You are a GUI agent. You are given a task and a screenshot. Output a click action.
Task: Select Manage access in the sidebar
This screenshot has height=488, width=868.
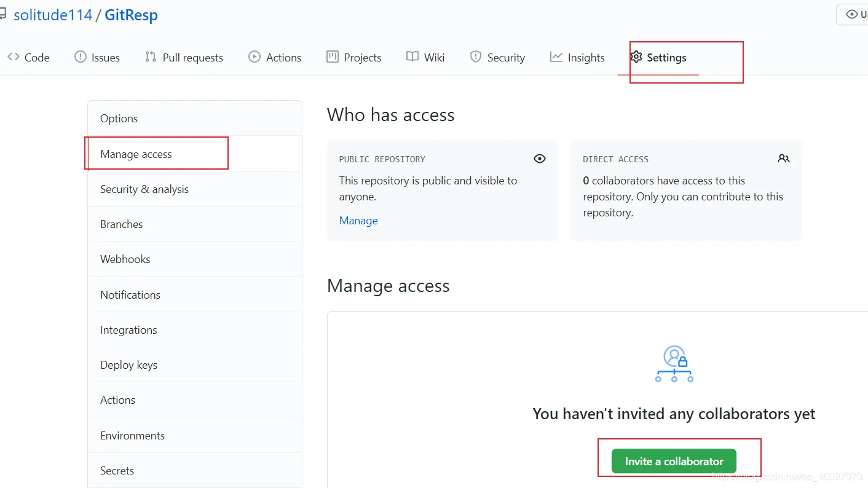(x=136, y=154)
